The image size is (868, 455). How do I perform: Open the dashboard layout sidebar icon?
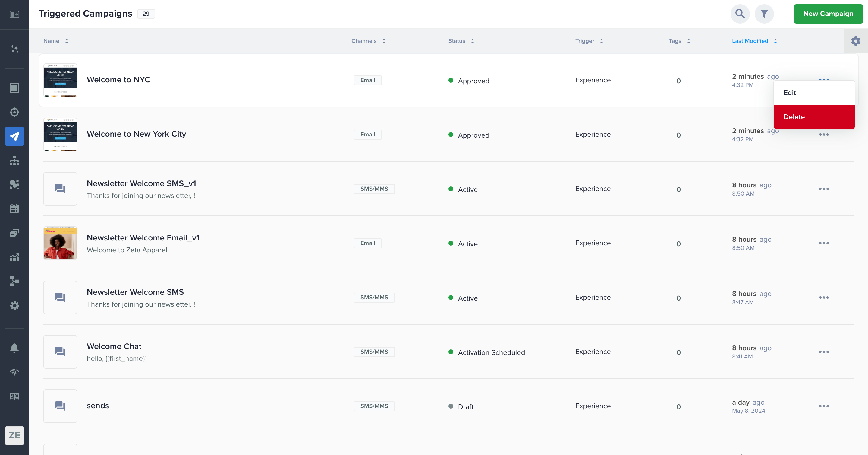14,88
